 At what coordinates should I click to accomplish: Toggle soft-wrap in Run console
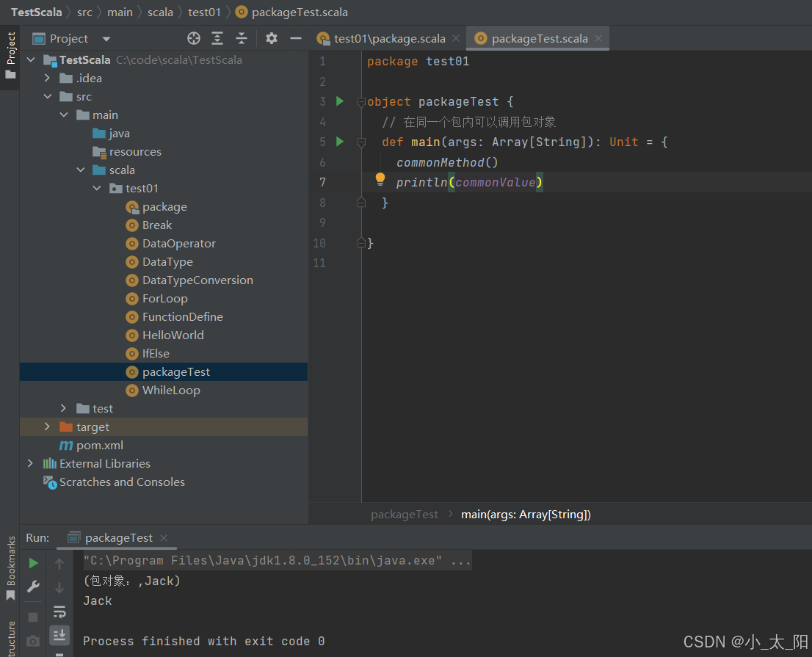point(59,612)
